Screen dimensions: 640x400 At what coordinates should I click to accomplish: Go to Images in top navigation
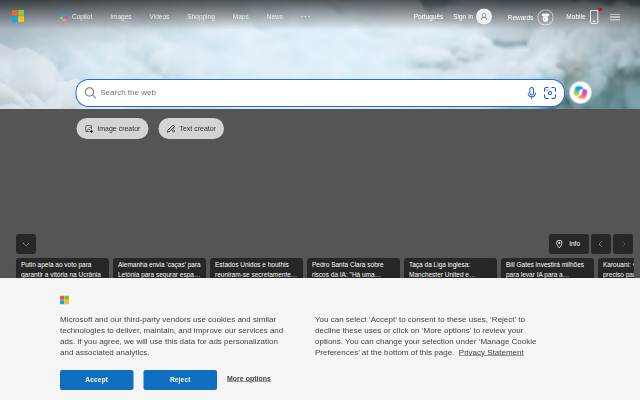pos(121,17)
